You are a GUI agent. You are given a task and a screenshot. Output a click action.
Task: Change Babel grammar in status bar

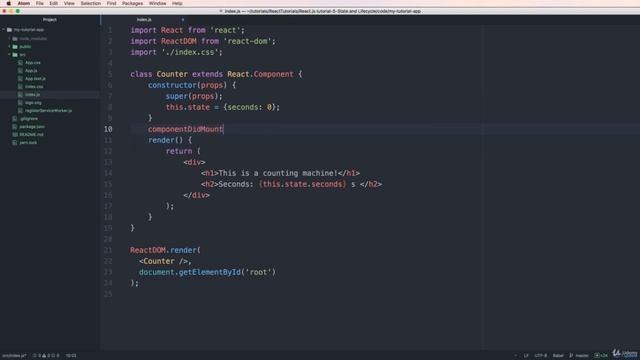click(558, 356)
